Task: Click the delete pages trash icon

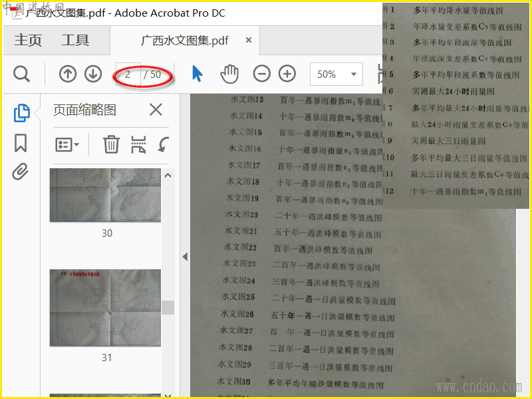Action: [x=111, y=144]
